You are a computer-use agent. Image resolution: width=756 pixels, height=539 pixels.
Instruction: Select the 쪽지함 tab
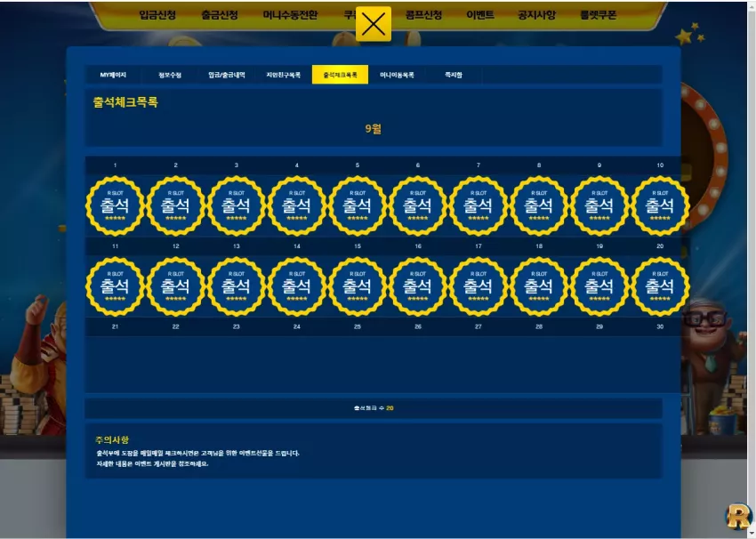pos(454,75)
